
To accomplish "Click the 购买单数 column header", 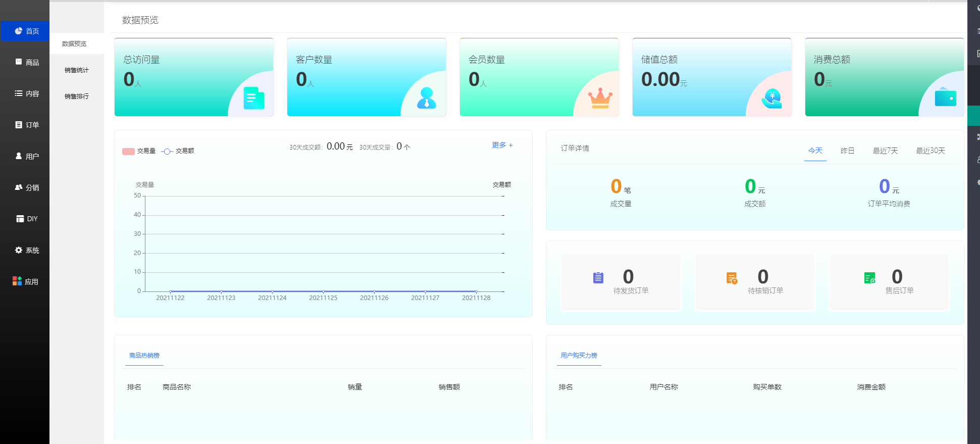I will coord(767,387).
